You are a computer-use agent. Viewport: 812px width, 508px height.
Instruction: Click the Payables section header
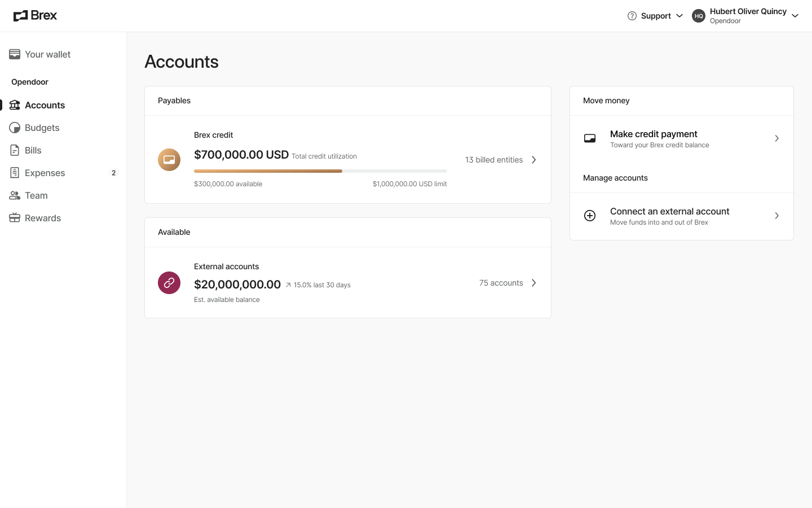point(174,100)
